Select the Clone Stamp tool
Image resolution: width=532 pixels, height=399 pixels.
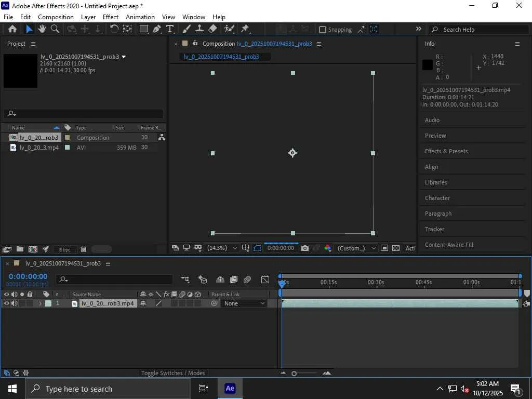tap(199, 29)
